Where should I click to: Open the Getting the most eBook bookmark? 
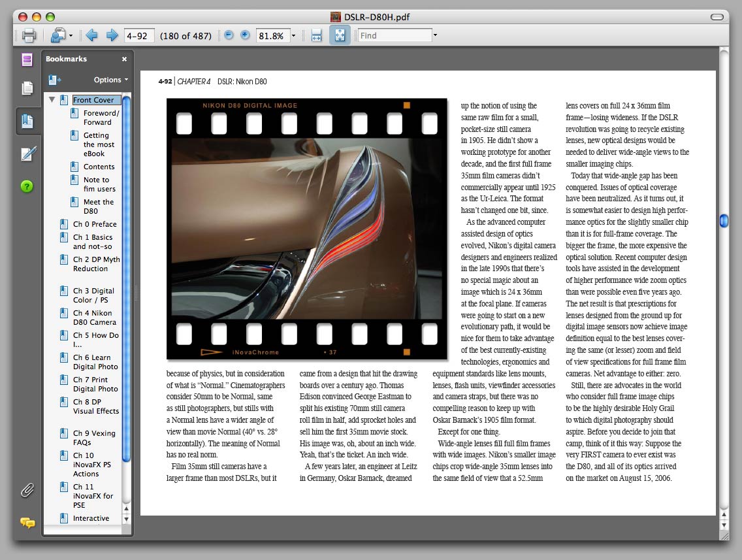click(x=99, y=144)
